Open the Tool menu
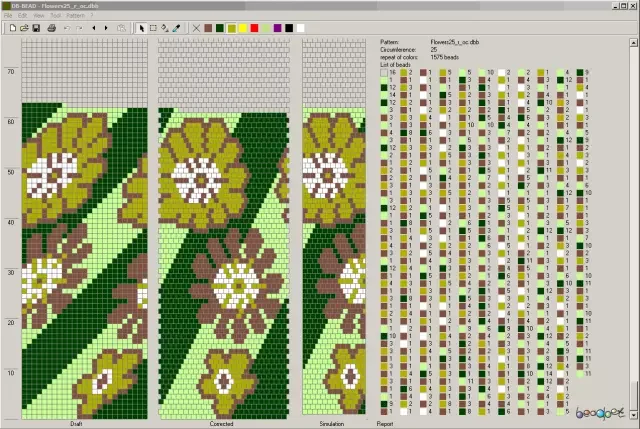This screenshot has height=429, width=640. [56, 16]
